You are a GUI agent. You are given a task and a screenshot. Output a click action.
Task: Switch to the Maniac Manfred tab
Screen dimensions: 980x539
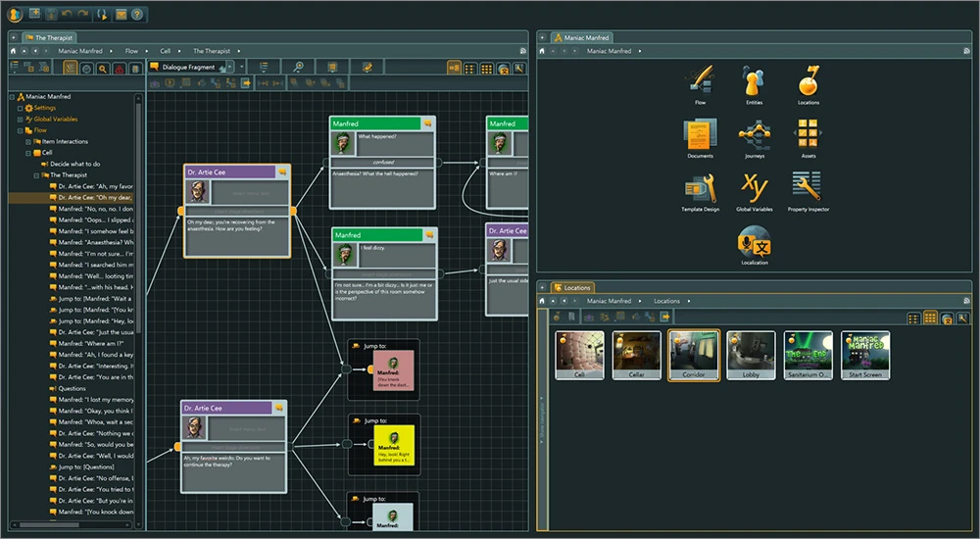581,37
